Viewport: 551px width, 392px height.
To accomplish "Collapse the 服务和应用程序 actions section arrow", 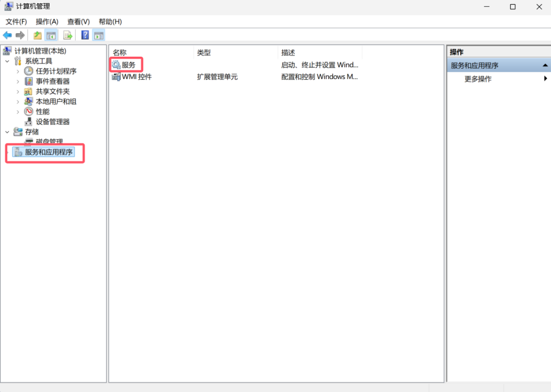I will pyautogui.click(x=545, y=65).
